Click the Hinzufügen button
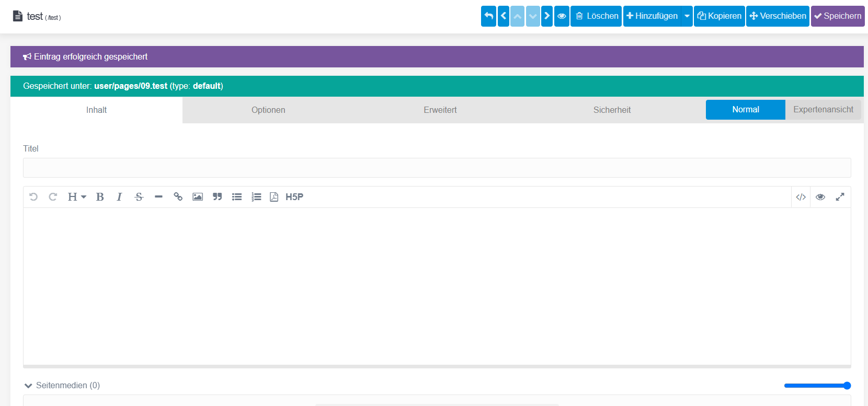The width and height of the screenshot is (868, 406). [x=652, y=16]
